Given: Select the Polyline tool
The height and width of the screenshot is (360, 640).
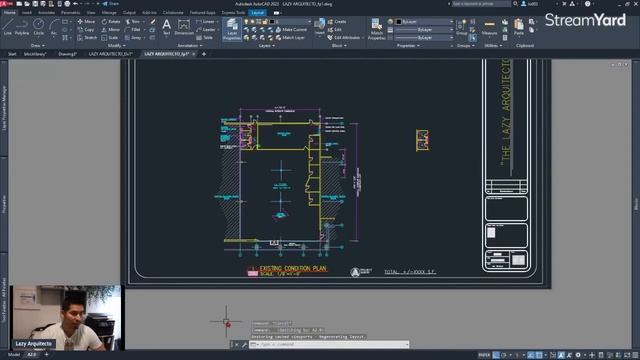Looking at the screenshot, I should tap(22, 27).
